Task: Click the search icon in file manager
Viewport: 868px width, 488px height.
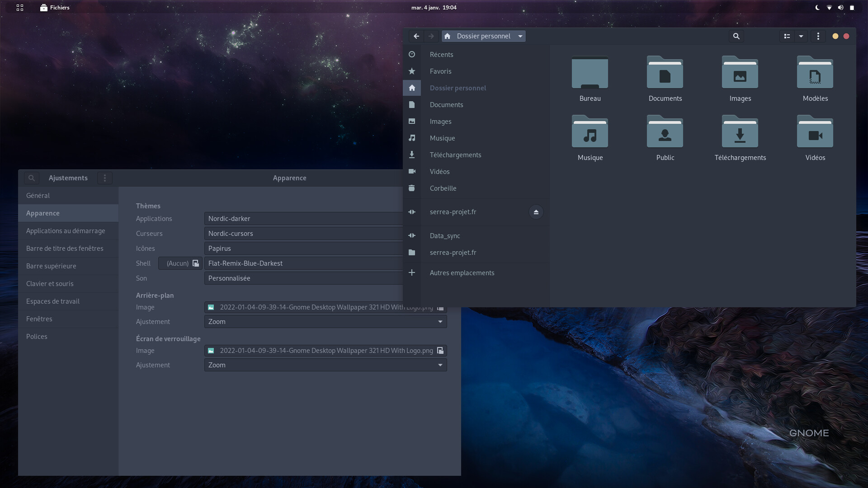Action: tap(736, 36)
